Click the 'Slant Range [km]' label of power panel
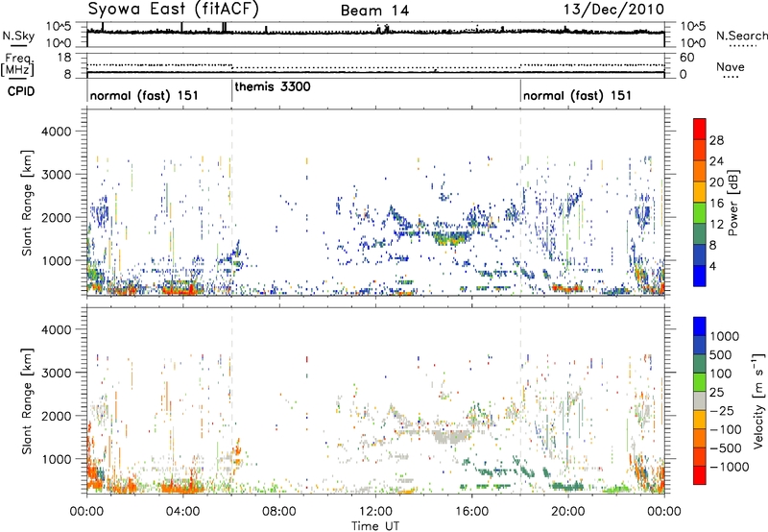 28,203
